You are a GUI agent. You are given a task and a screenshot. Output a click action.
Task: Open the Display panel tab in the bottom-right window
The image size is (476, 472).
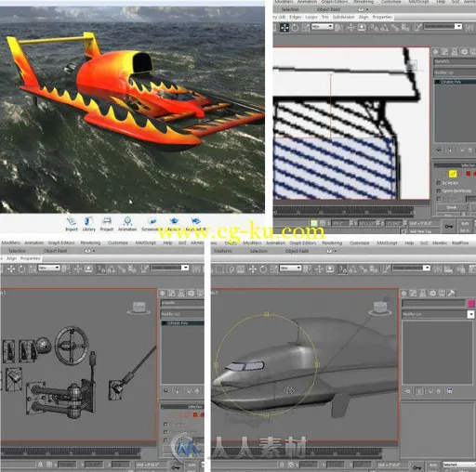pyautogui.click(x=442, y=293)
